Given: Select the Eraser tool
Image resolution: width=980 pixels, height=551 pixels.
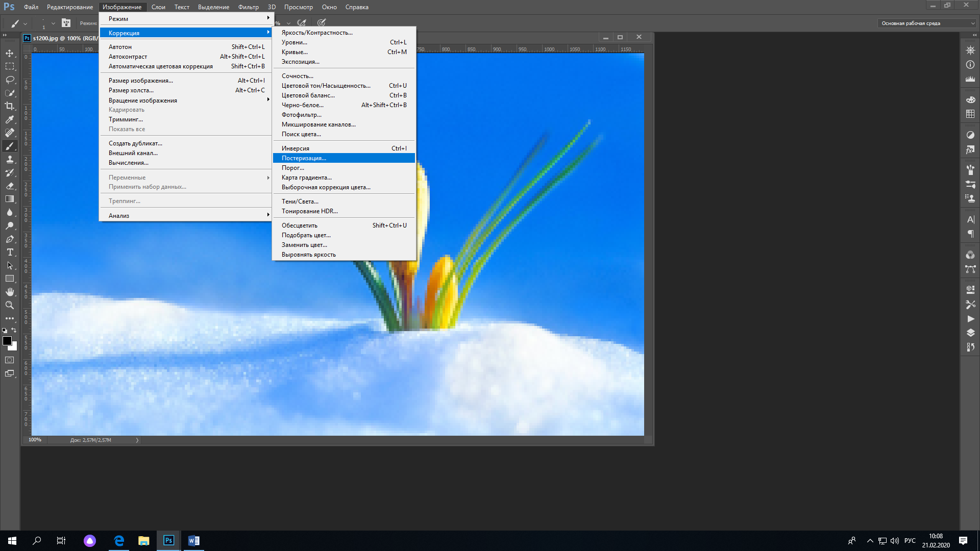Looking at the screenshot, I should [10, 186].
